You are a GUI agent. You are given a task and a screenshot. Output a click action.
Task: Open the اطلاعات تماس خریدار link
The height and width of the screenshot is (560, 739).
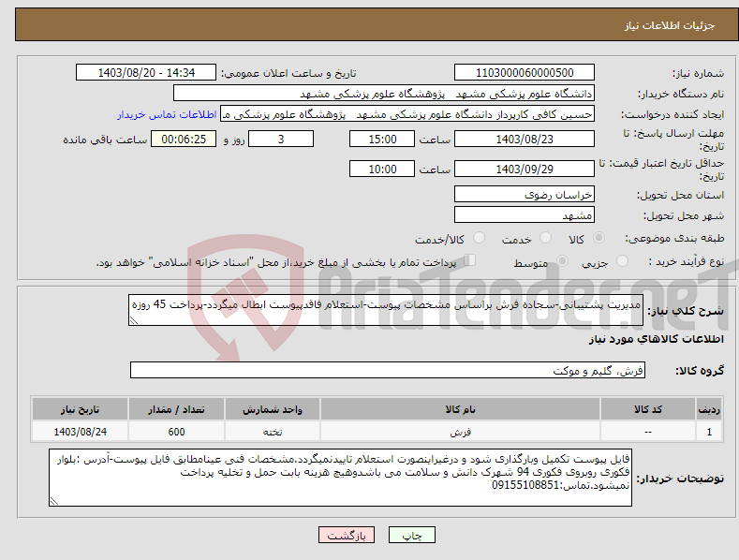pyautogui.click(x=167, y=114)
